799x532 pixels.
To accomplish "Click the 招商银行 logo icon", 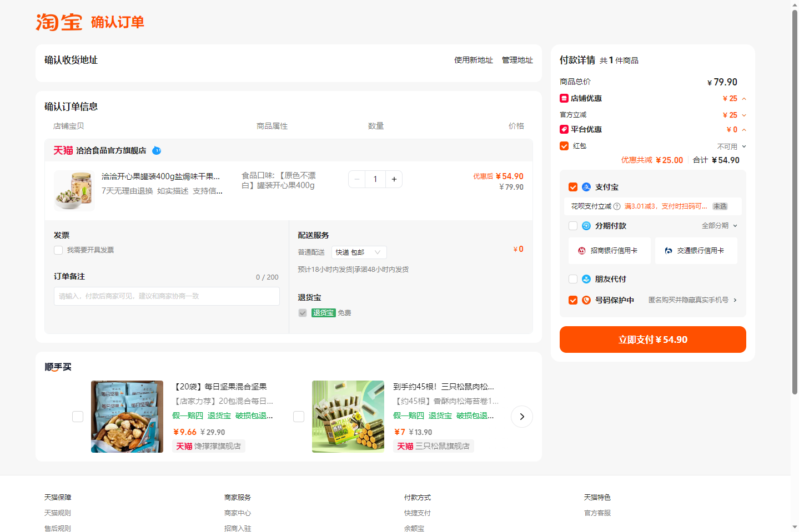I will pyautogui.click(x=582, y=251).
